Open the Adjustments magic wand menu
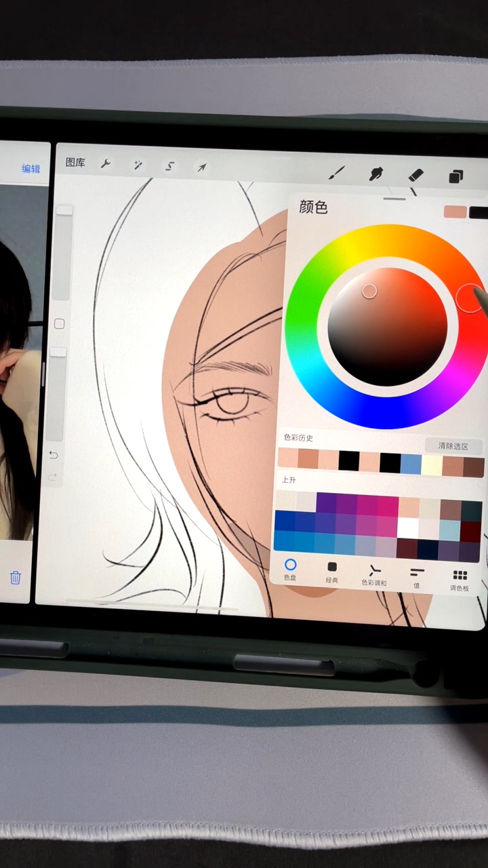The image size is (488, 868). pyautogui.click(x=138, y=165)
